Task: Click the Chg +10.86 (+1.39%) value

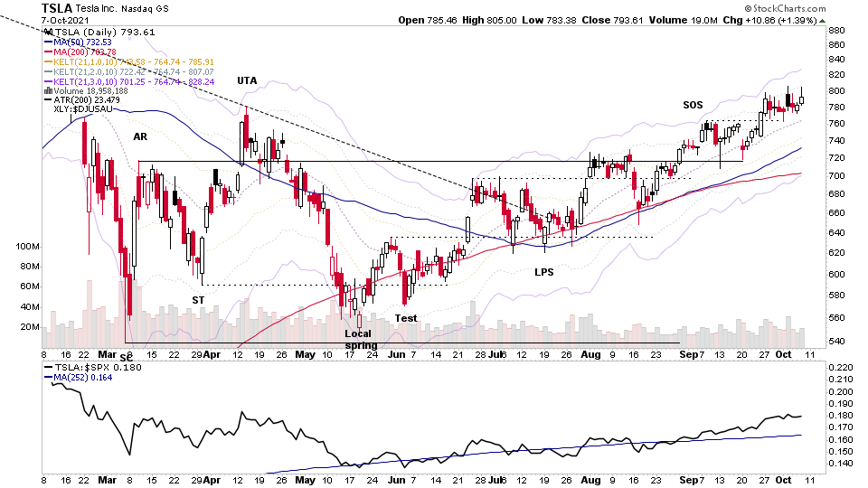Action: click(769, 20)
